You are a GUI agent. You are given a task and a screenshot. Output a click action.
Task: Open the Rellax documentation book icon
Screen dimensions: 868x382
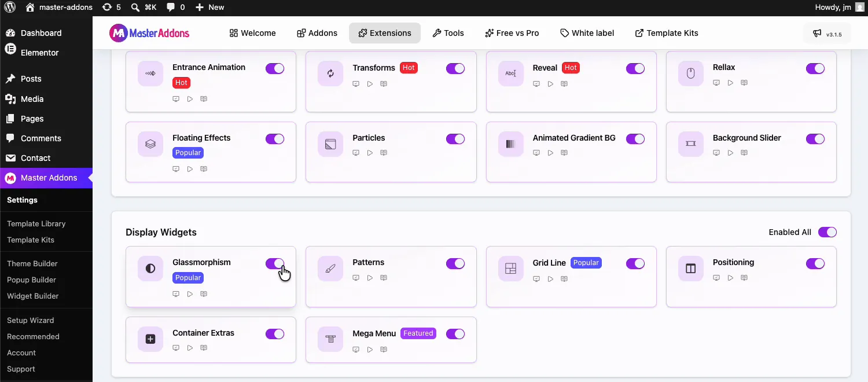744,83
